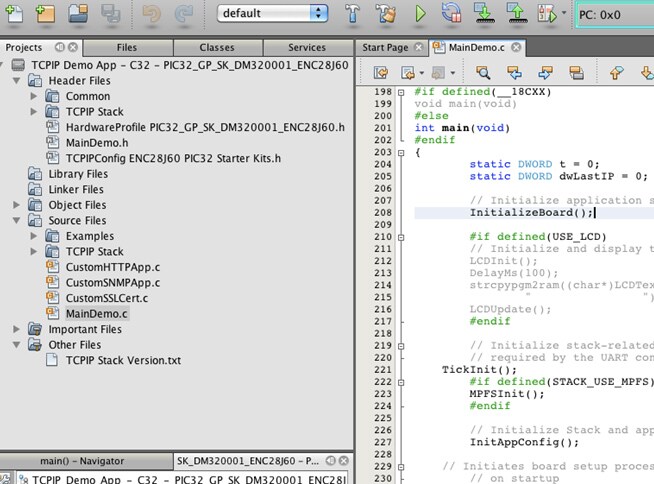Switch to the Files tab

click(127, 48)
